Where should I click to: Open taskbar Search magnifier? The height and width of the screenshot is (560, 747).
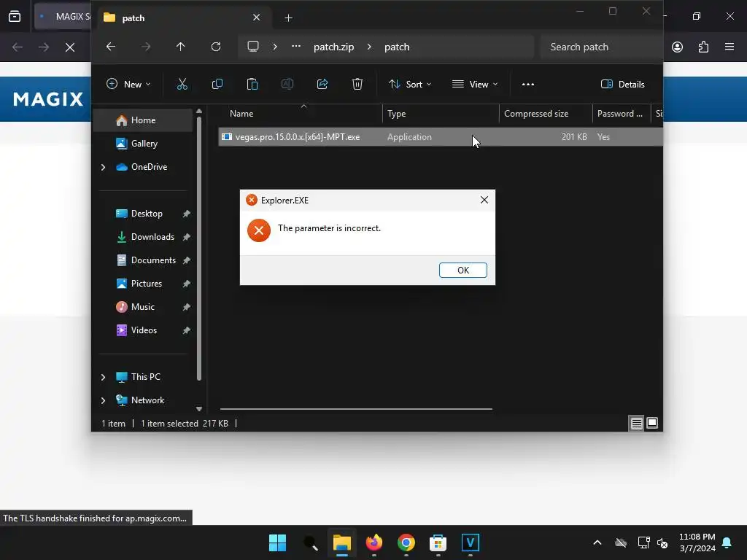click(x=310, y=542)
